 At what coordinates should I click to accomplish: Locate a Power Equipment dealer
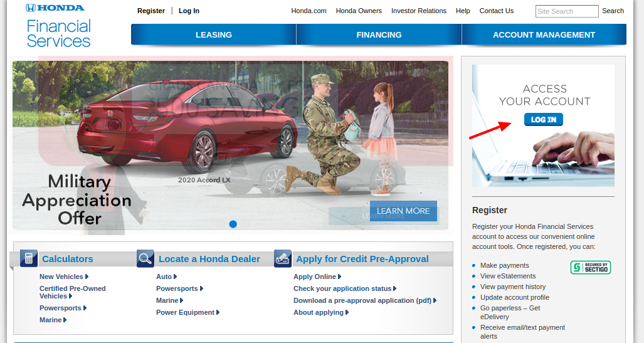coord(187,312)
